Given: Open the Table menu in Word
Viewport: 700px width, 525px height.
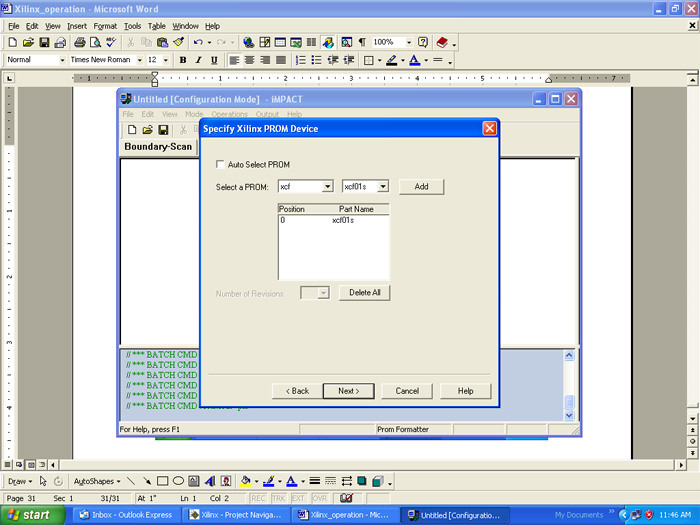Looking at the screenshot, I should (x=157, y=26).
